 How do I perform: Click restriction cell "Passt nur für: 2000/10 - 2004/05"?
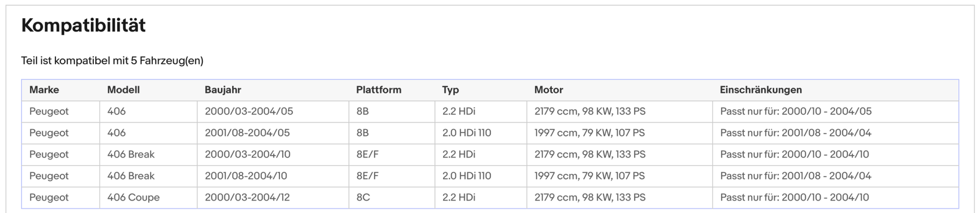pyautogui.click(x=796, y=111)
